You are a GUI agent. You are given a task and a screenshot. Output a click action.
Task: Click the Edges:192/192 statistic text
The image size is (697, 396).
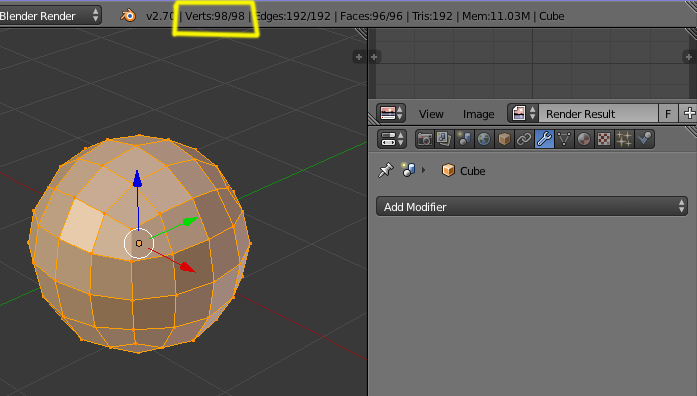(x=293, y=16)
